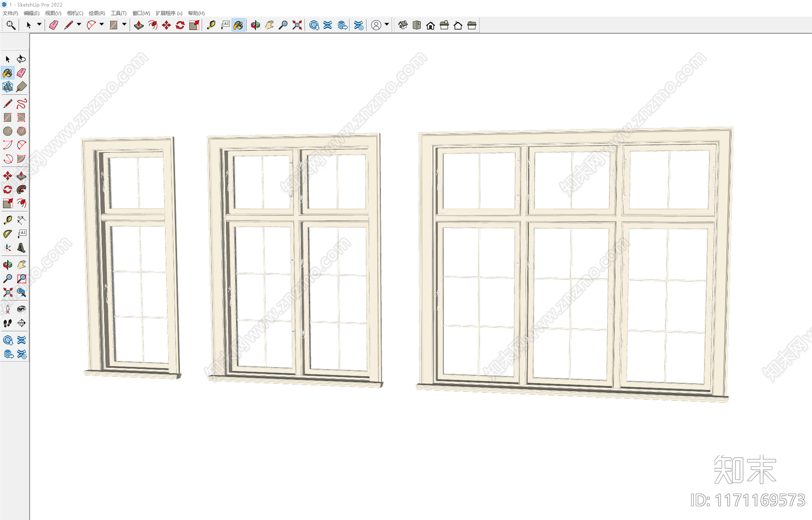Select the Tag tool
The height and width of the screenshot is (520, 812).
(21, 87)
